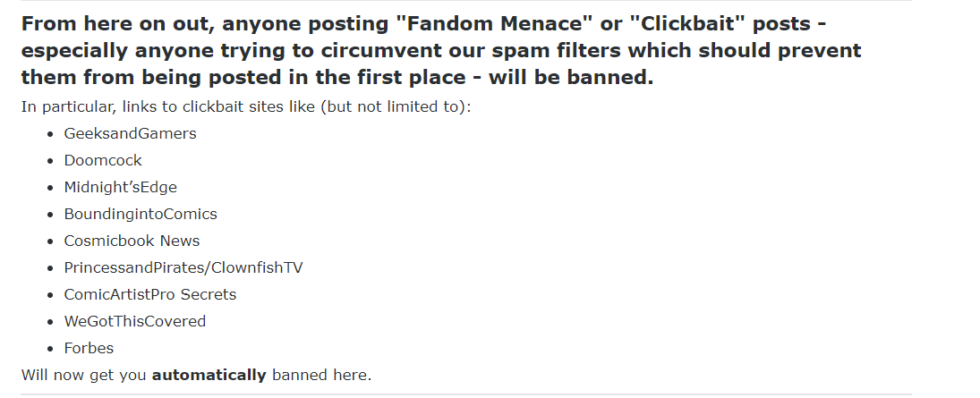Click the bullet point beside GeeksandGamers
The height and width of the screenshot is (398, 980).
pyautogui.click(x=50, y=134)
